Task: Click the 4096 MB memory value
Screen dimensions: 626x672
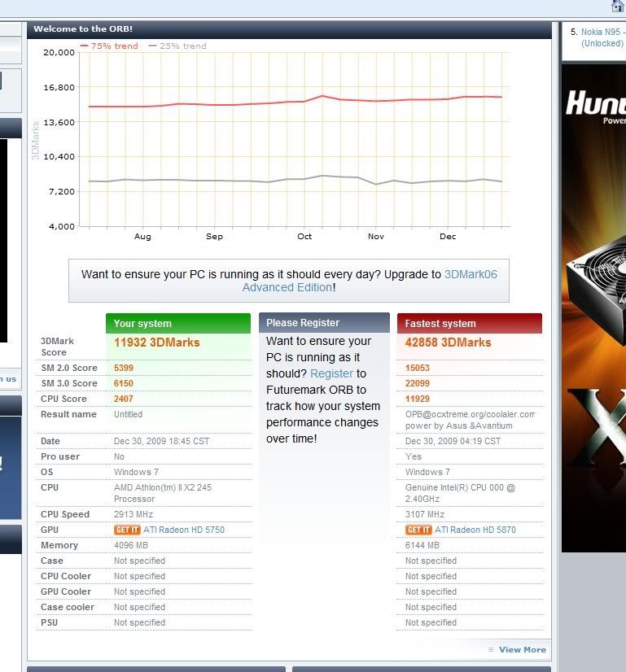Action: [131, 546]
